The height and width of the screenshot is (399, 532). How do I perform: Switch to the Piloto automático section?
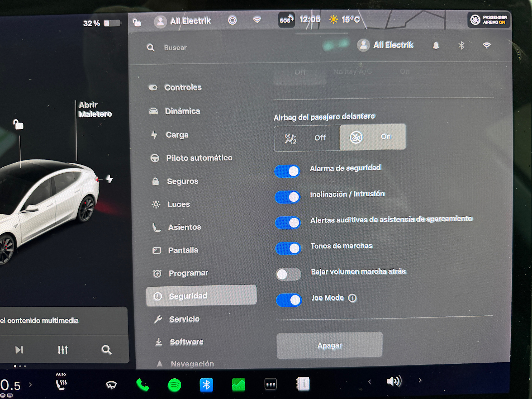click(x=199, y=158)
